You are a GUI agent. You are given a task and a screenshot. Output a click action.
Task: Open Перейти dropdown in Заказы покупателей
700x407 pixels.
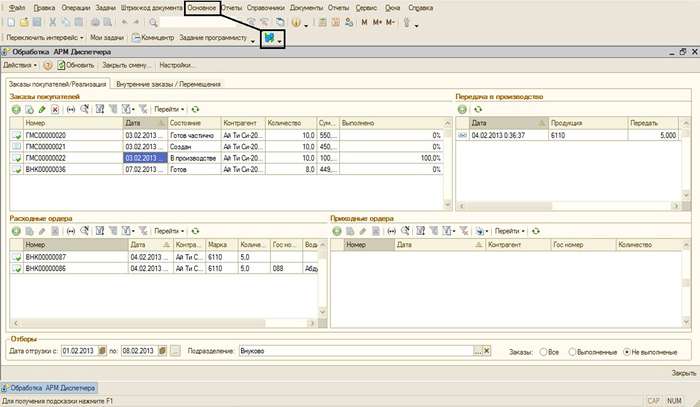click(x=169, y=109)
